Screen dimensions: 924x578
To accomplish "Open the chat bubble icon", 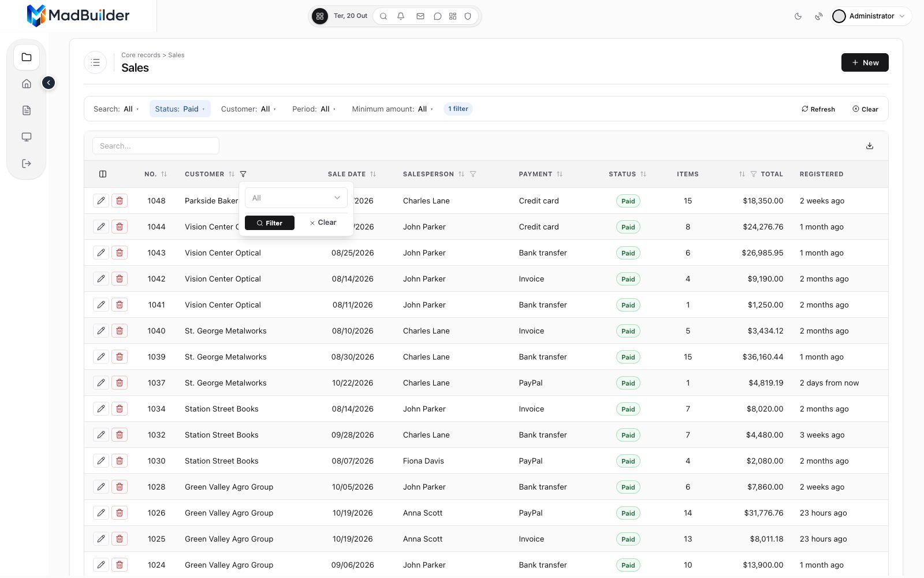I will point(438,16).
